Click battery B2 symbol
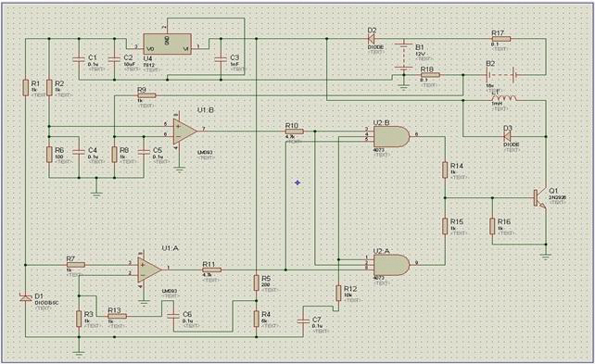Viewport: 595px width, 364px height. (500, 75)
